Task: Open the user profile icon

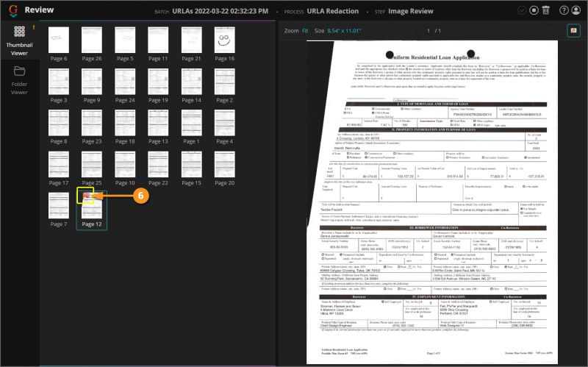Action: coord(576,10)
